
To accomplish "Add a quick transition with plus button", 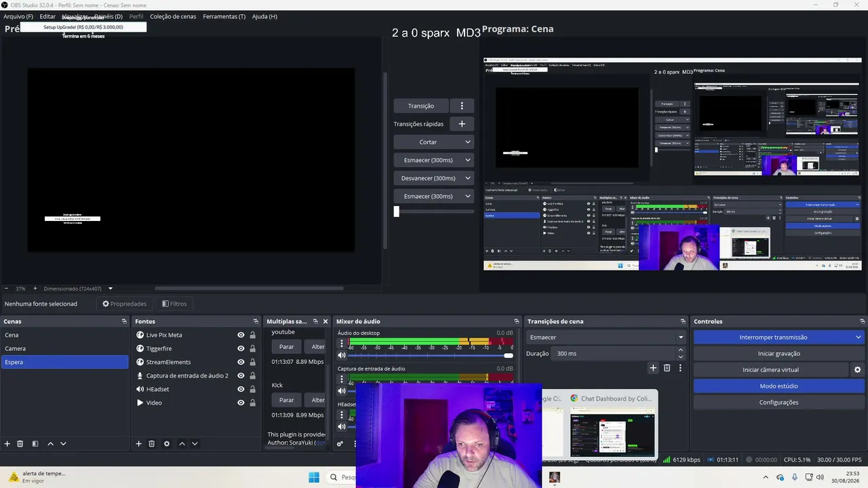I will 462,124.
